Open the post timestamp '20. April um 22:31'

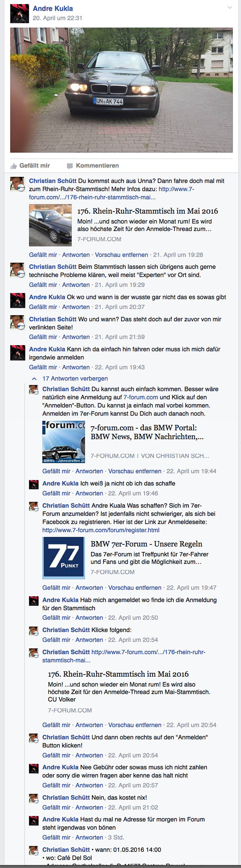click(57, 18)
